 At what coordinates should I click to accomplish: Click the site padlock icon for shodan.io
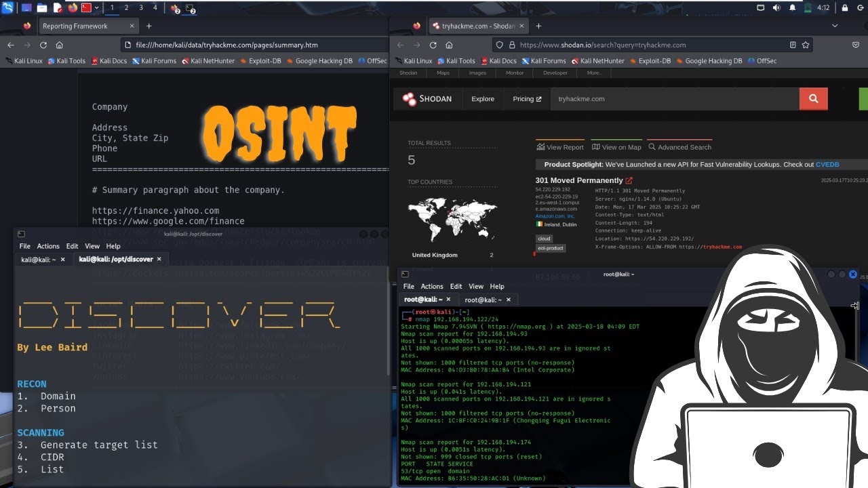[x=512, y=45]
